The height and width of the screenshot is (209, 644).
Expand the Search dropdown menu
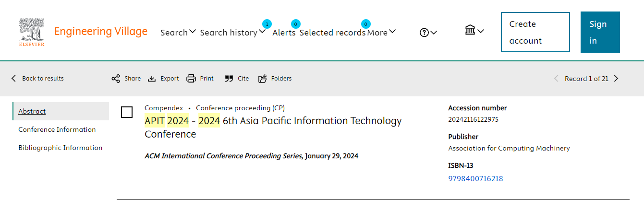click(x=178, y=33)
